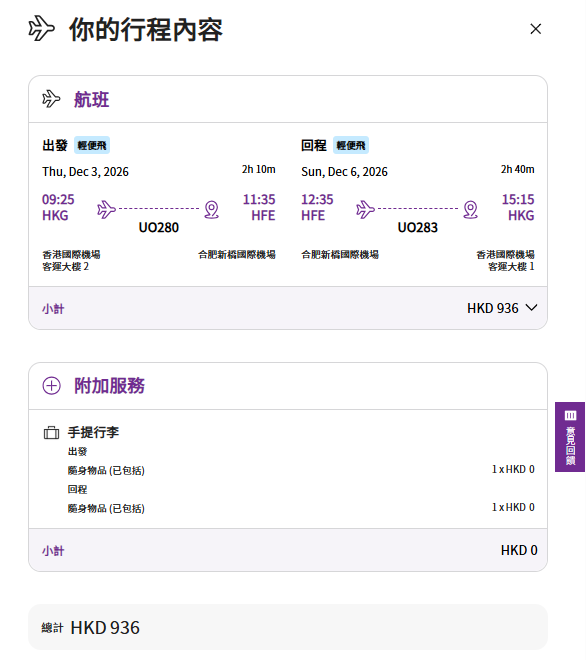The height and width of the screenshot is (660, 586).
Task: Select flight number UO280
Action: (159, 228)
